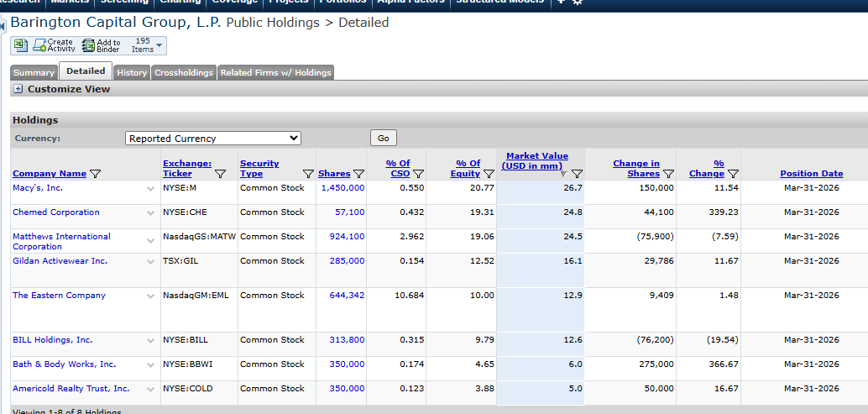
Task: Sort by % Change column header
Action: click(707, 168)
